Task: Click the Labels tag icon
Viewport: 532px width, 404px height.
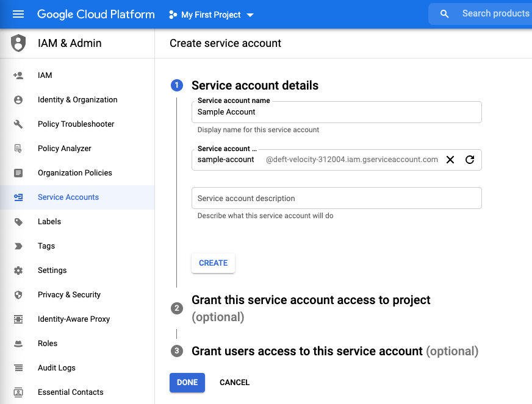Action: (18, 222)
